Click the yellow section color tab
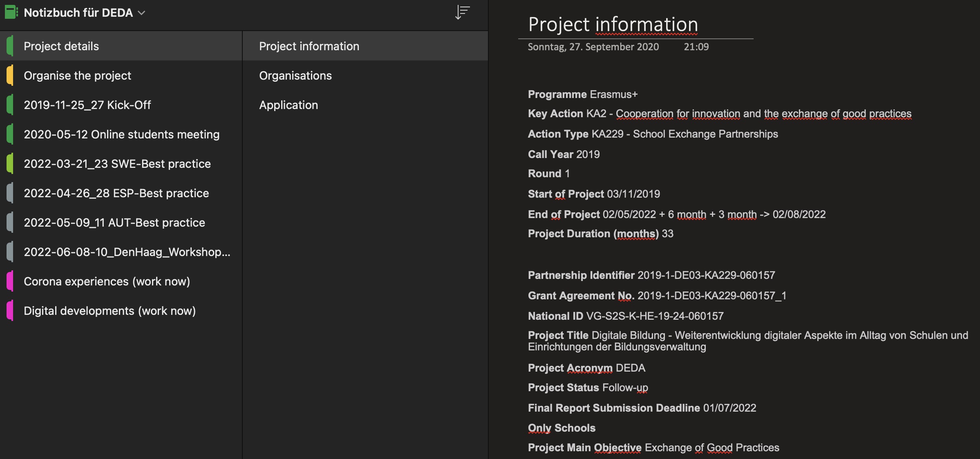980x459 pixels. pyautogui.click(x=10, y=76)
